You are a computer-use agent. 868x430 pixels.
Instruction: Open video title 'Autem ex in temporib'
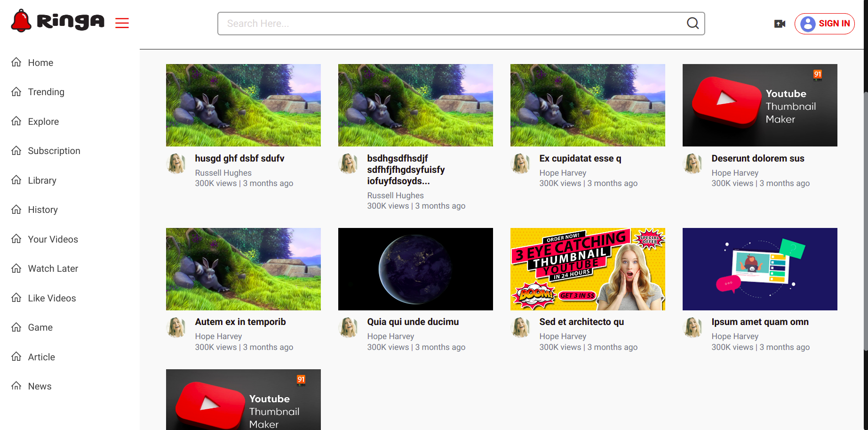[240, 322]
